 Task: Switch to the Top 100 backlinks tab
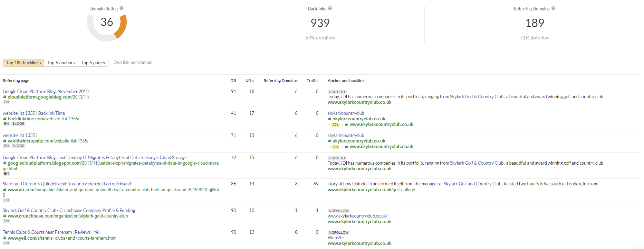pos(23,63)
